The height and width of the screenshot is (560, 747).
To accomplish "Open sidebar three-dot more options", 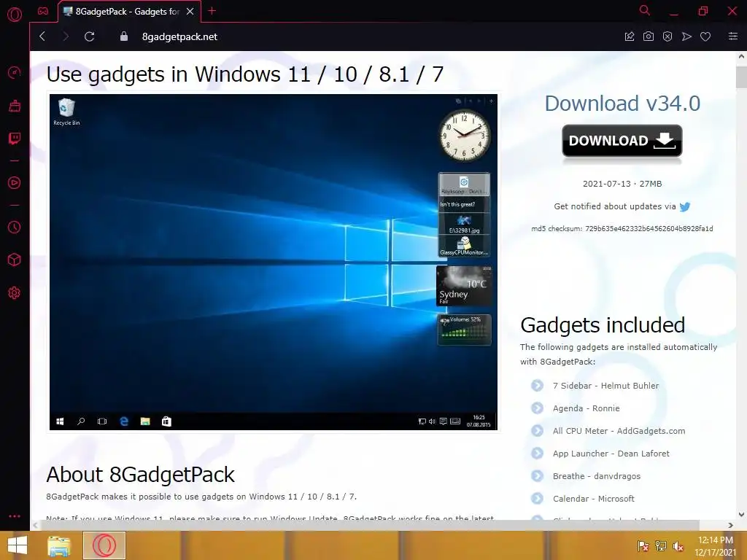I will 15,516.
